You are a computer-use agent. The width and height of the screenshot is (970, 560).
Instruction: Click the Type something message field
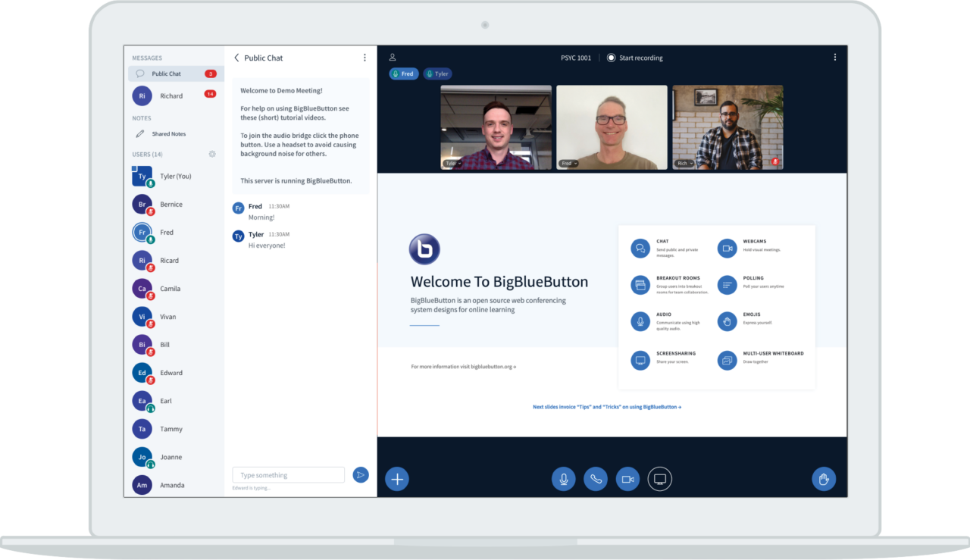tap(288, 474)
